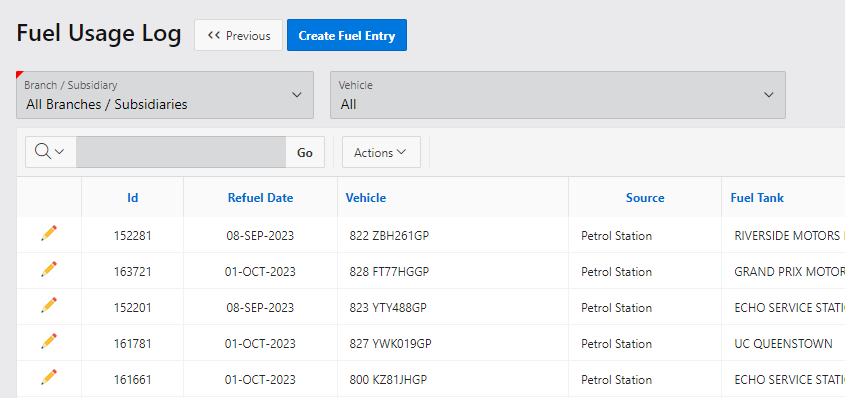Edit fuel entry 161781 pencil icon
Viewport: 845px width, 398px height.
click(49, 341)
